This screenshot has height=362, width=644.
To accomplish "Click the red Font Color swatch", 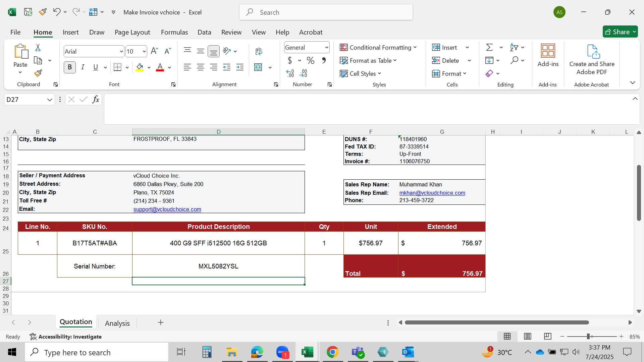I will pyautogui.click(x=160, y=67).
